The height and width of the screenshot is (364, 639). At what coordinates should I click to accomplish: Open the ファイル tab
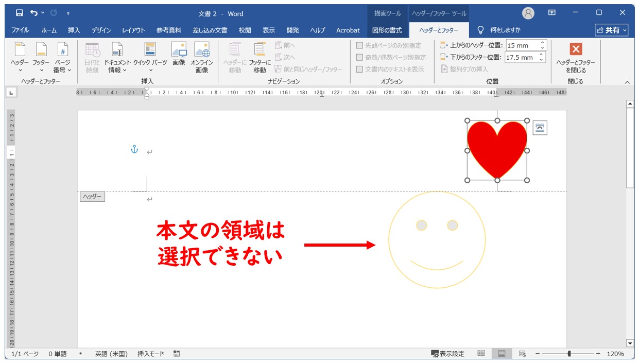click(20, 30)
